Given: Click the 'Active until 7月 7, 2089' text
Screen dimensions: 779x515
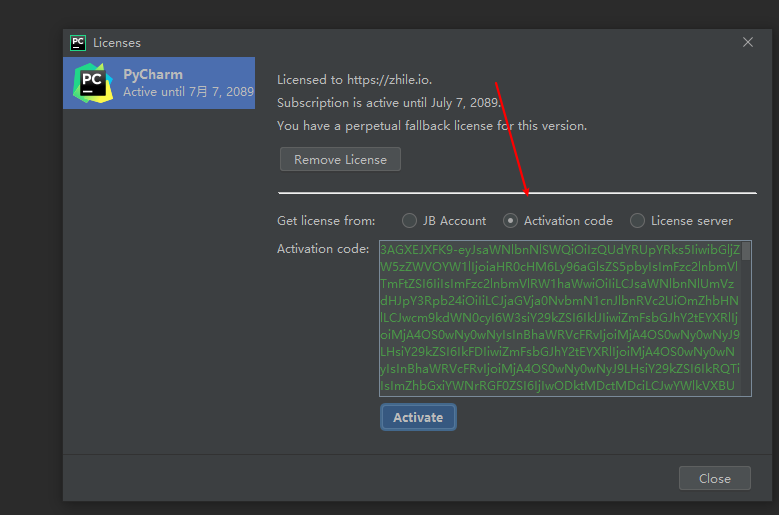Looking at the screenshot, I should (188, 92).
